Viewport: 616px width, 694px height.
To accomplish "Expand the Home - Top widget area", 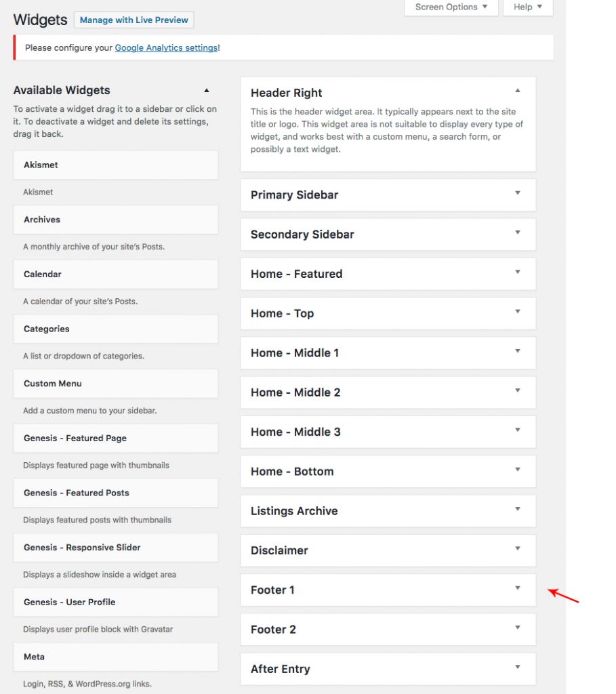I will pyautogui.click(x=518, y=313).
